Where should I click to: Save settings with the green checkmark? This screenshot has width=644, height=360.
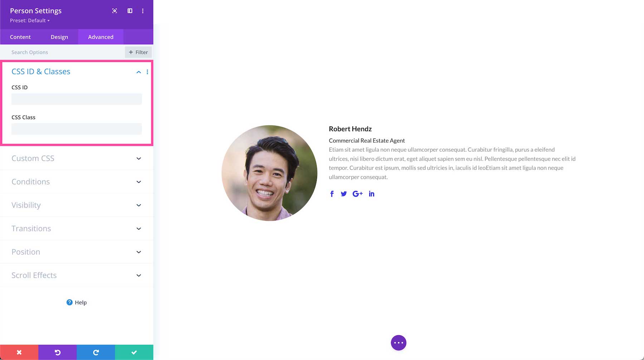[x=133, y=352]
